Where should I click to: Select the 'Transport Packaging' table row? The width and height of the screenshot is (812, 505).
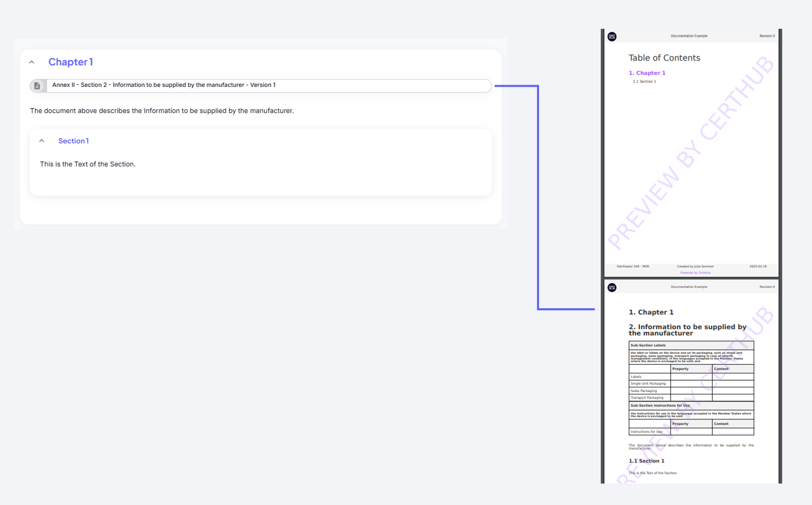point(647,397)
